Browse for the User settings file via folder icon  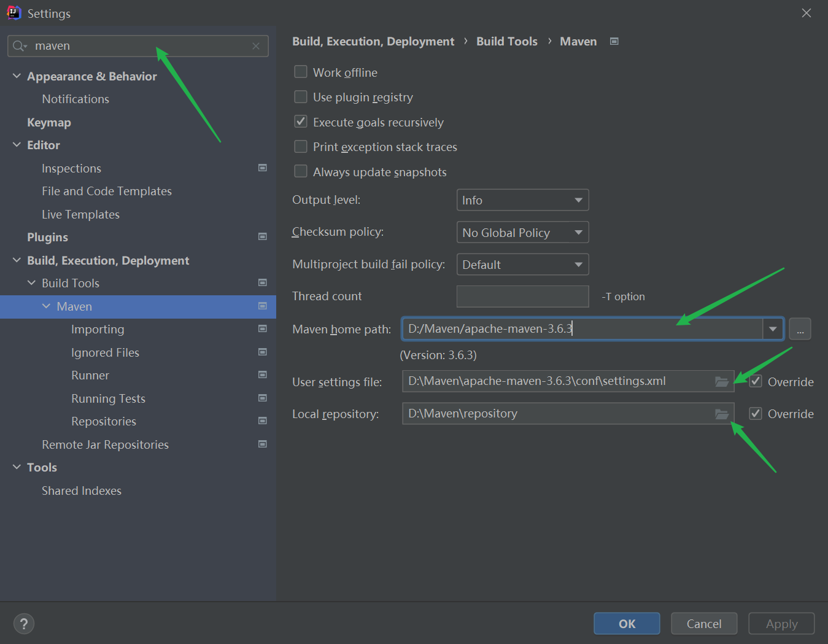click(x=722, y=382)
